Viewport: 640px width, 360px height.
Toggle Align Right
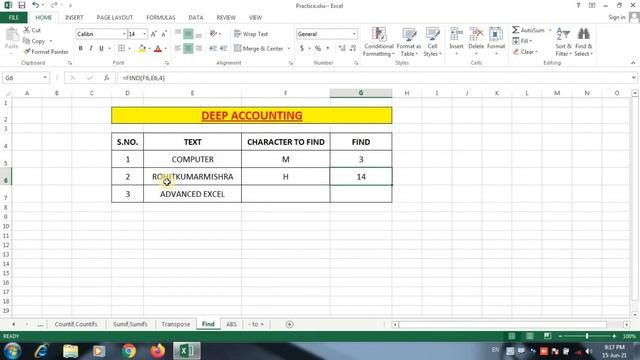point(198,48)
